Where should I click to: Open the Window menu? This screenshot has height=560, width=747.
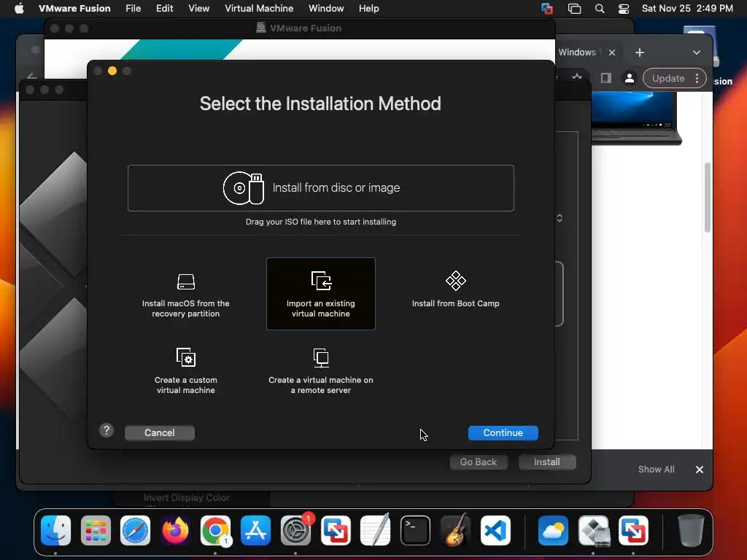click(326, 8)
